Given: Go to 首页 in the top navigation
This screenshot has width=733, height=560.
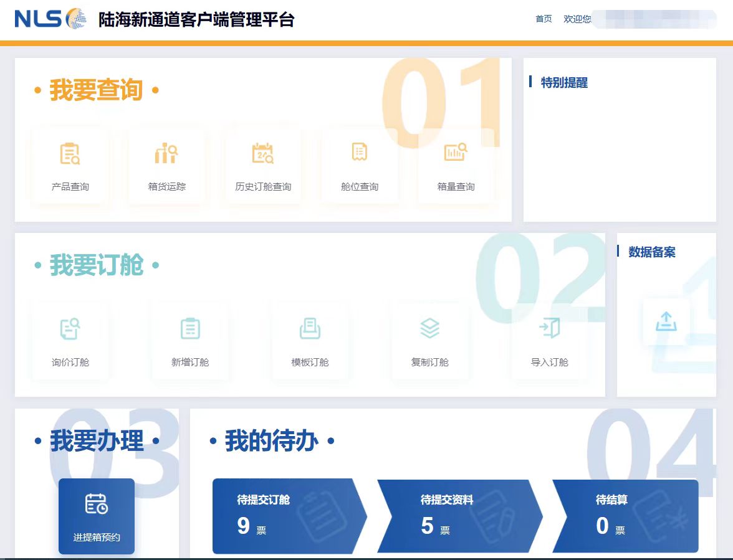Looking at the screenshot, I should coord(543,19).
